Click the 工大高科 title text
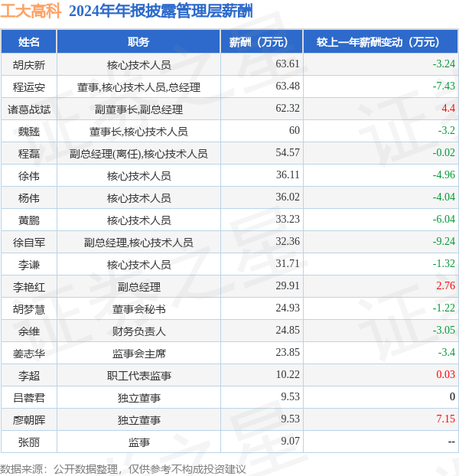The height and width of the screenshot is (476, 459). tap(31, 11)
